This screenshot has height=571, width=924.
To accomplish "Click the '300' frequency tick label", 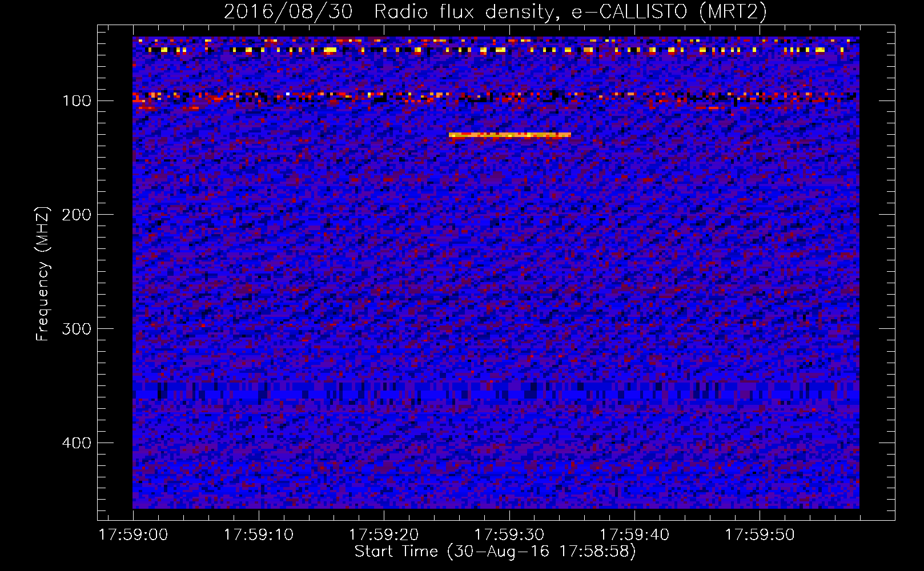I will 77,329.
